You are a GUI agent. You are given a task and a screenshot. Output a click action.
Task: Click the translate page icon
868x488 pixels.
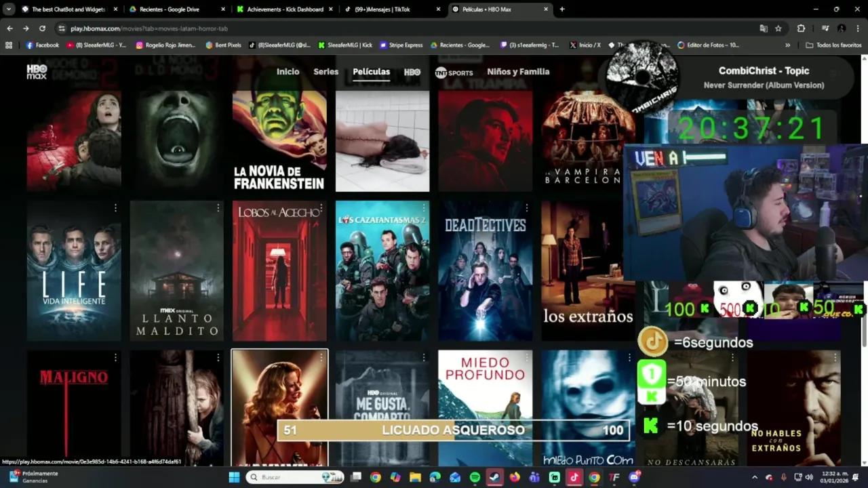point(764,28)
